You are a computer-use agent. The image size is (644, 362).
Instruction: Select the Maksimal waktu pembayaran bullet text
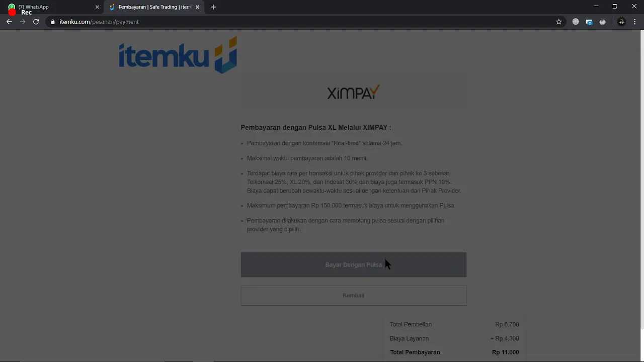307,158
